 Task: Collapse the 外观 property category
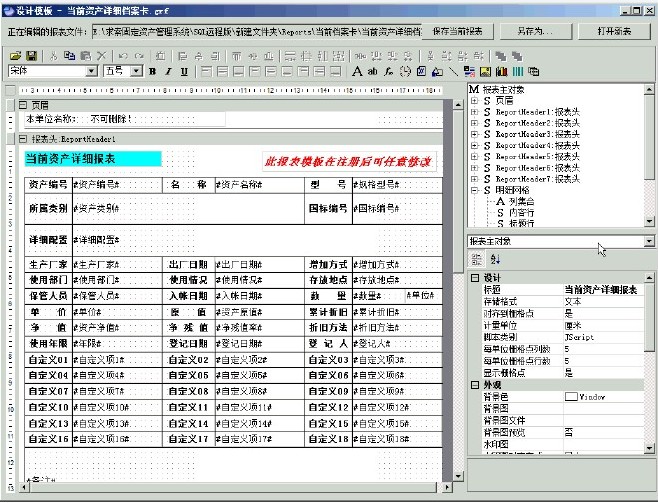(474, 383)
